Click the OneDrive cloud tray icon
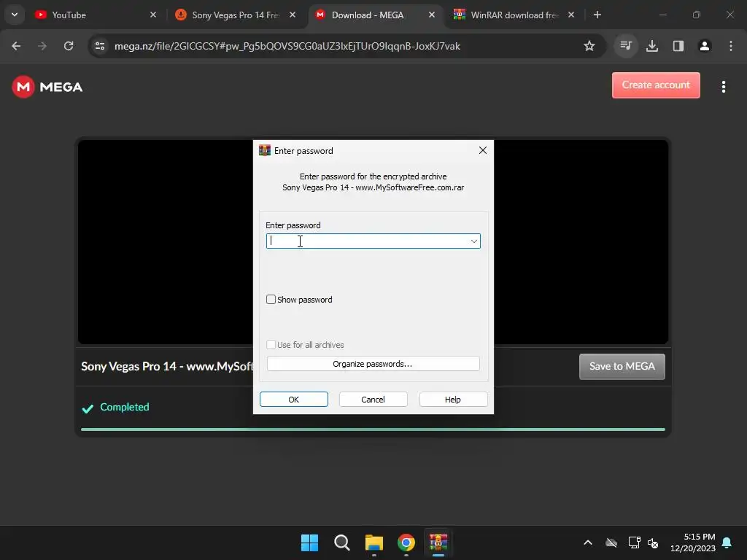Screen dimensions: 747x560 [611, 542]
